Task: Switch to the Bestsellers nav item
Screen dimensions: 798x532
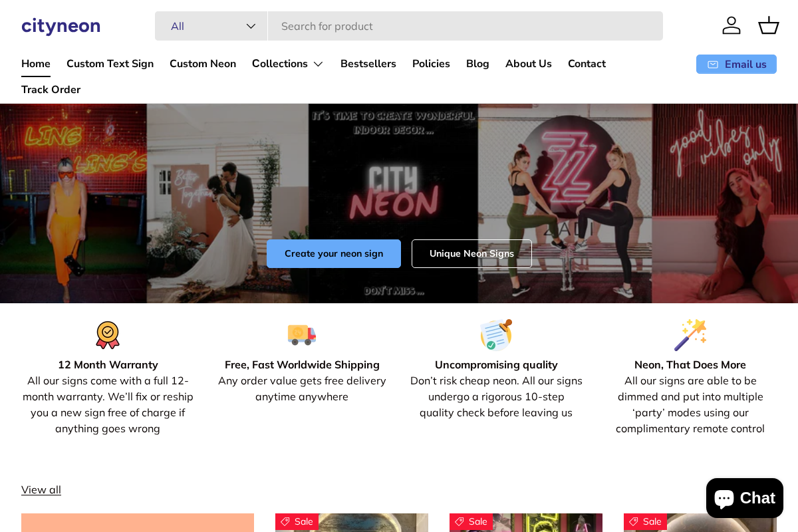Action: (x=368, y=64)
